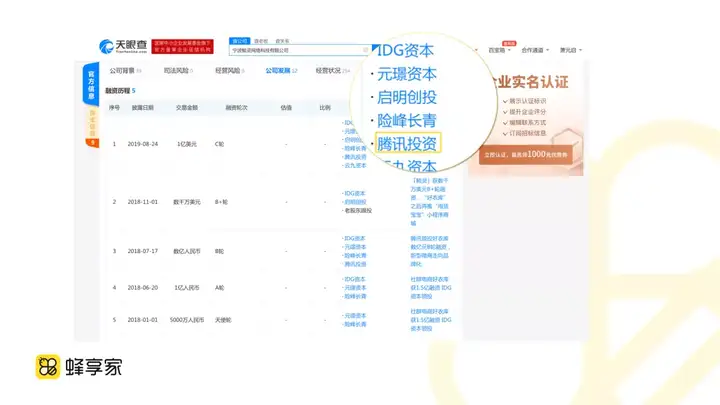The width and height of the screenshot is (720, 405).
Task: Select the 1亿人民币 amount cell
Action: tap(187, 288)
